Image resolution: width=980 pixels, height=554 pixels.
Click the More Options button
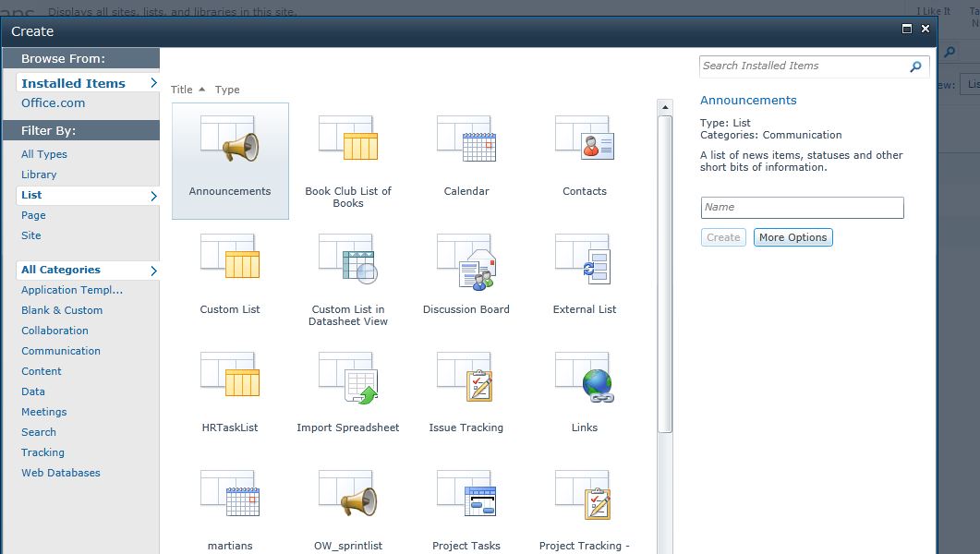click(792, 237)
